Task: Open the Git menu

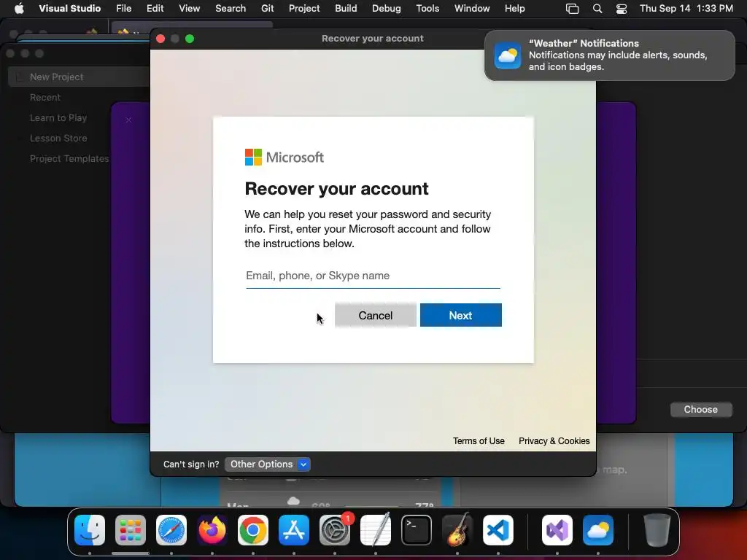Action: (267, 8)
